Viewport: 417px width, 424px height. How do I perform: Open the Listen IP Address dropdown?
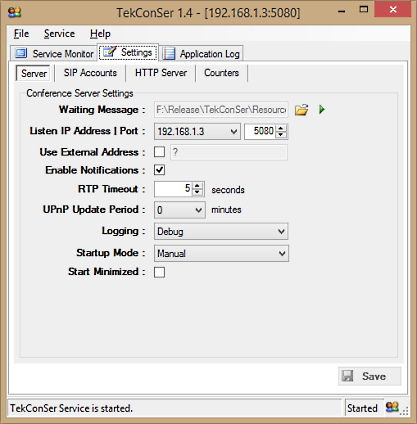pyautogui.click(x=197, y=131)
